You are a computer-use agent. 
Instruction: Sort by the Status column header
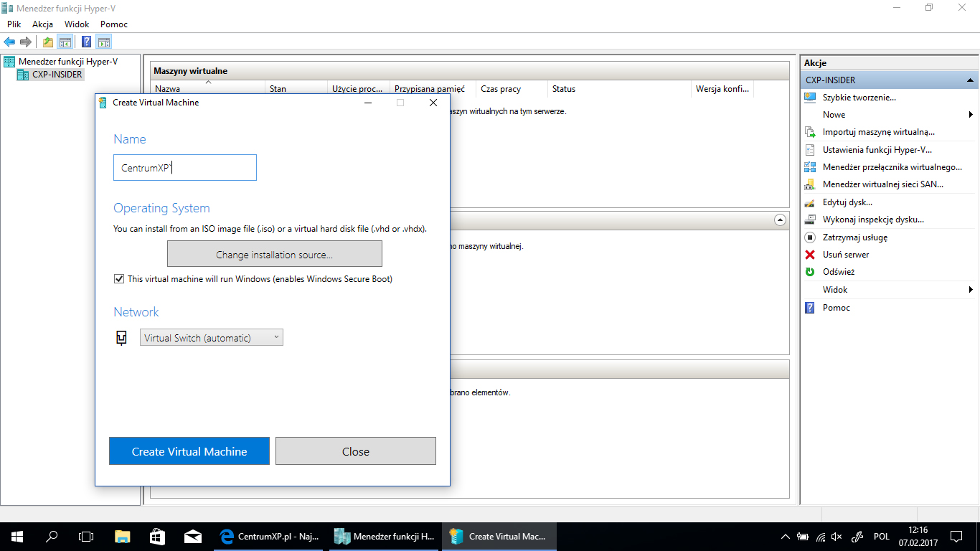click(620, 89)
